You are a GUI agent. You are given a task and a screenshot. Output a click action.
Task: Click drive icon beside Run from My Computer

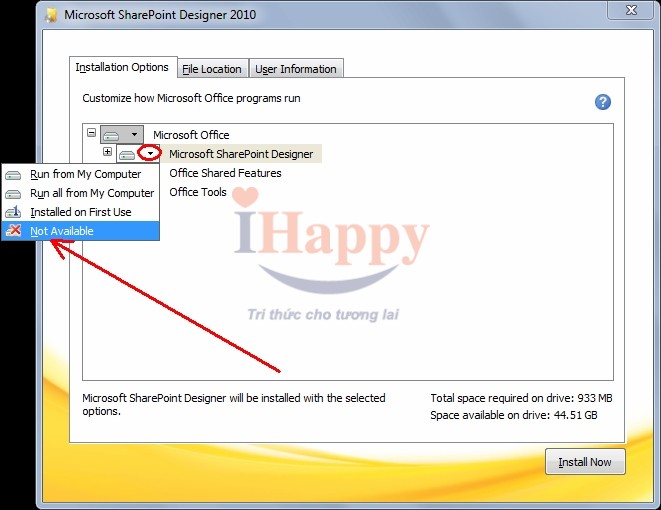tap(13, 174)
